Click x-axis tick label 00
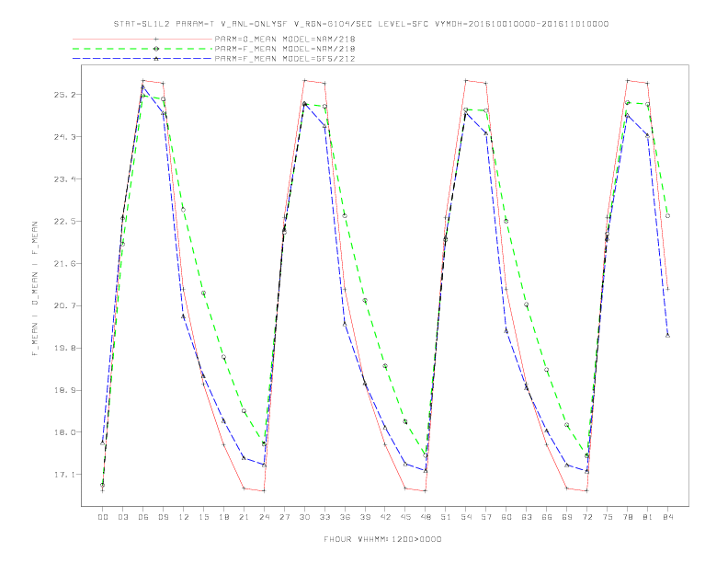This screenshot has width=728, height=563. coord(103,517)
